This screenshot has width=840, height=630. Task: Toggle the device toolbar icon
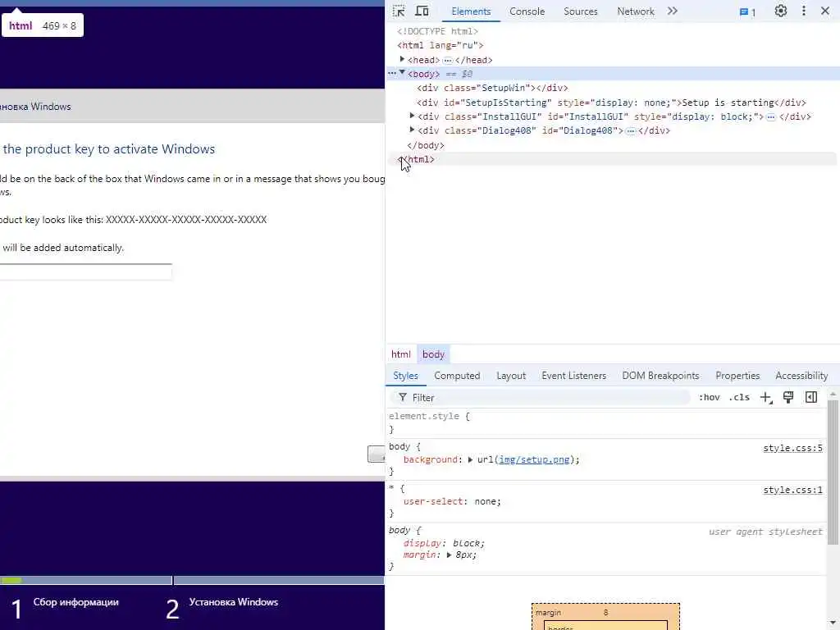[x=422, y=11]
